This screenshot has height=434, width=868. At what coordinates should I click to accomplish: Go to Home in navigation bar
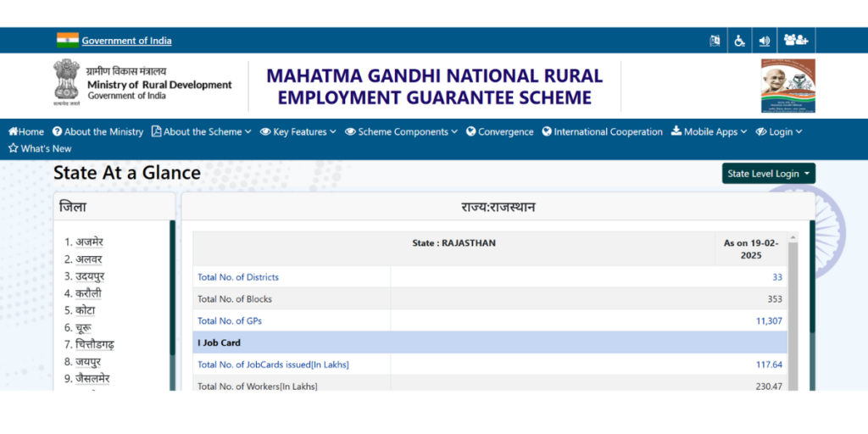tap(26, 131)
